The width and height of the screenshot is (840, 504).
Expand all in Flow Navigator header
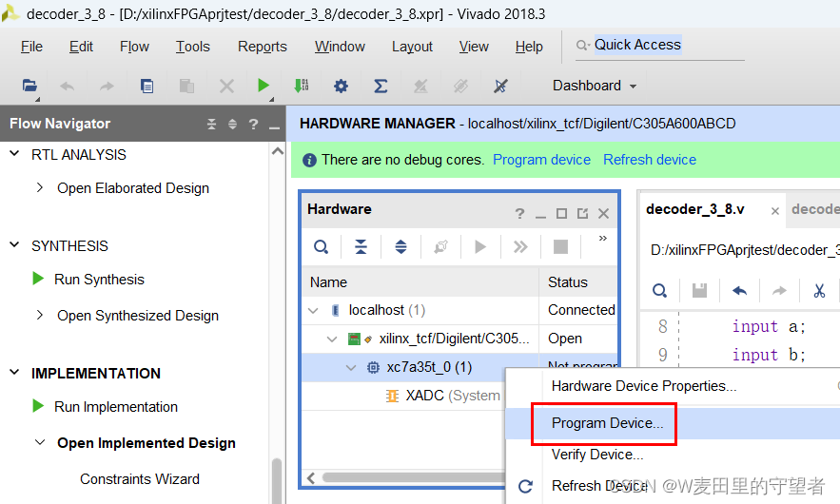[232, 125]
